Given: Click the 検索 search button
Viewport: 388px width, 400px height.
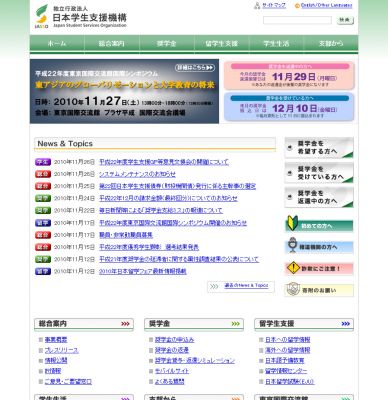Looking at the screenshot, I should [x=345, y=20].
